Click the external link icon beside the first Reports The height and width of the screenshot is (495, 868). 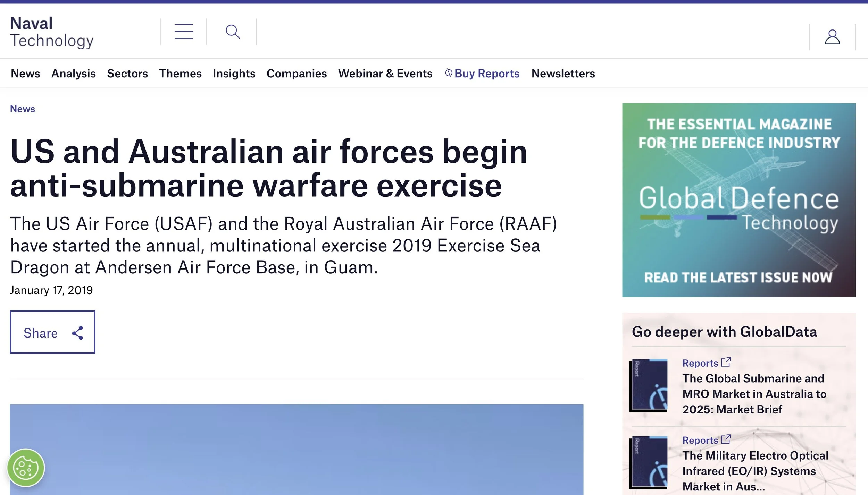[726, 362]
